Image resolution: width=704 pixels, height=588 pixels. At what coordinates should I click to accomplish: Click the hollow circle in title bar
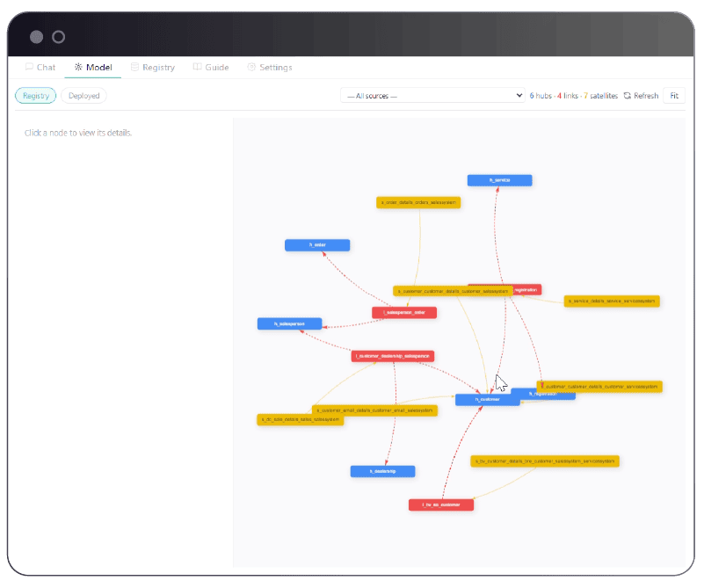click(58, 37)
